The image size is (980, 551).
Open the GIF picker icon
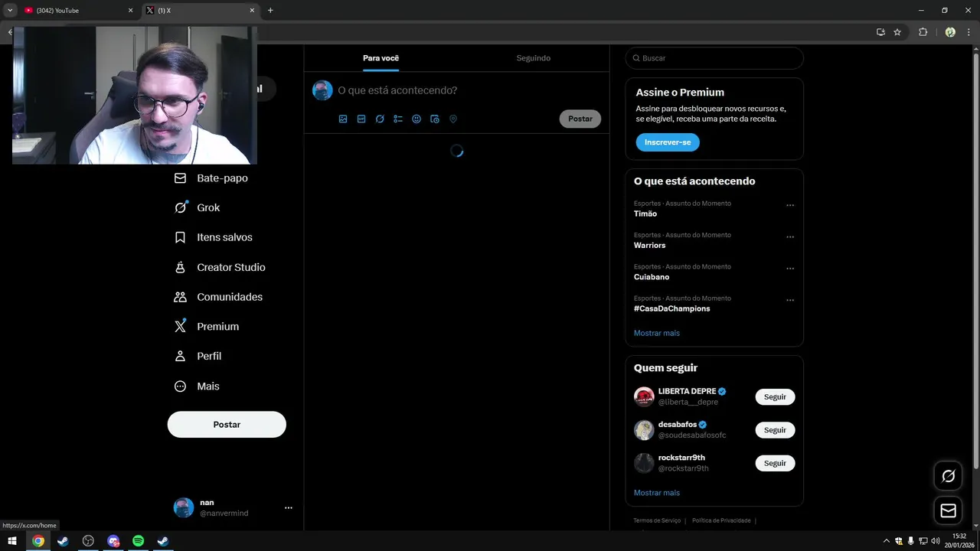pyautogui.click(x=361, y=119)
